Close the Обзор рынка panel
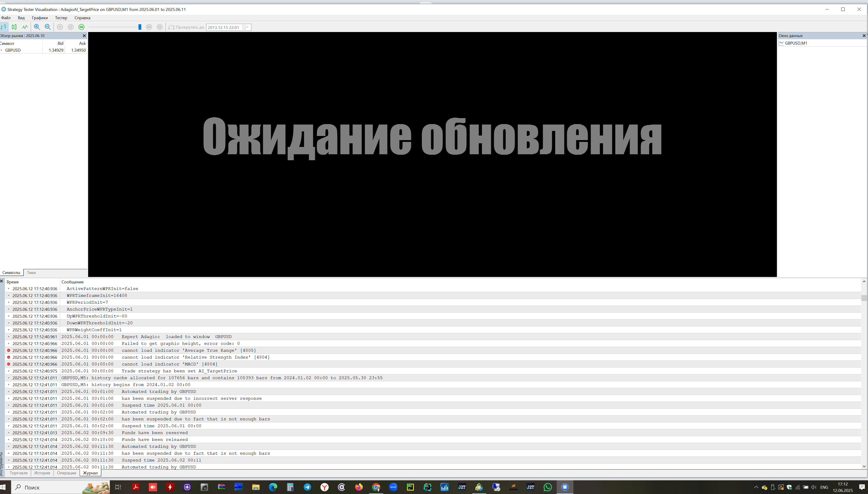Image resolution: width=868 pixels, height=494 pixels. [x=84, y=36]
